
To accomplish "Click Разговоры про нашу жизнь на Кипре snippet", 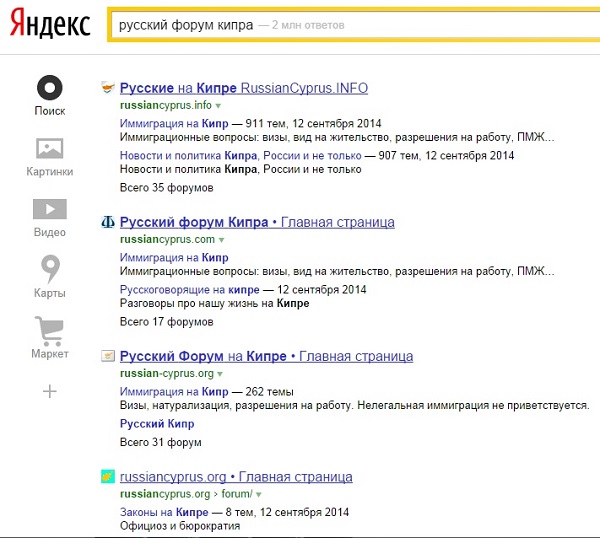I will coord(214,303).
